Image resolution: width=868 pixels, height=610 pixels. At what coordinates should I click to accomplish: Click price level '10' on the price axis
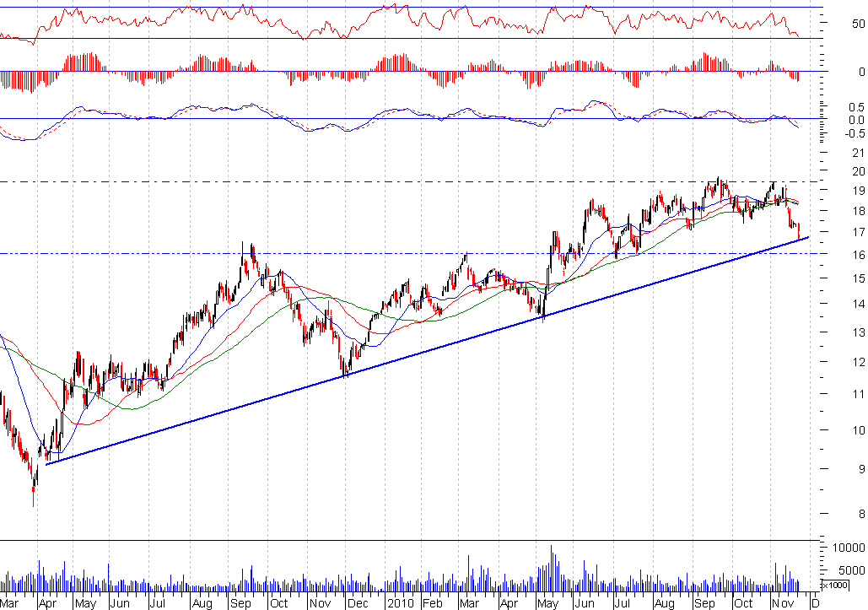[859, 430]
